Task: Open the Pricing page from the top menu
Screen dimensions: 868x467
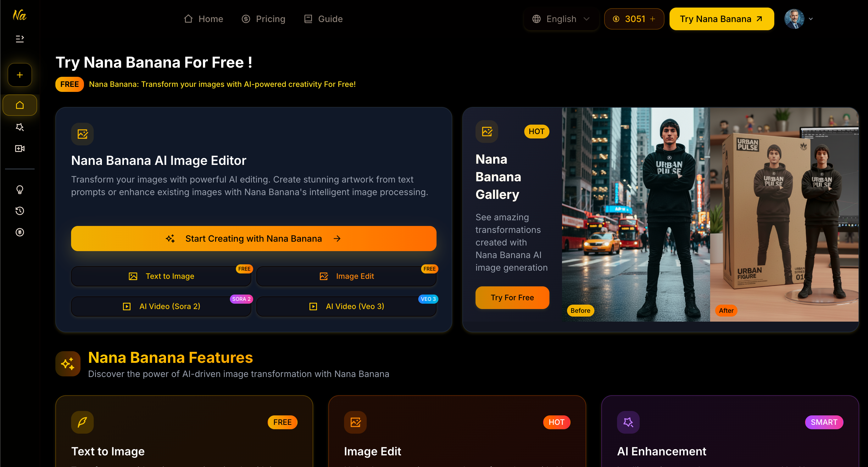Action: [x=264, y=19]
